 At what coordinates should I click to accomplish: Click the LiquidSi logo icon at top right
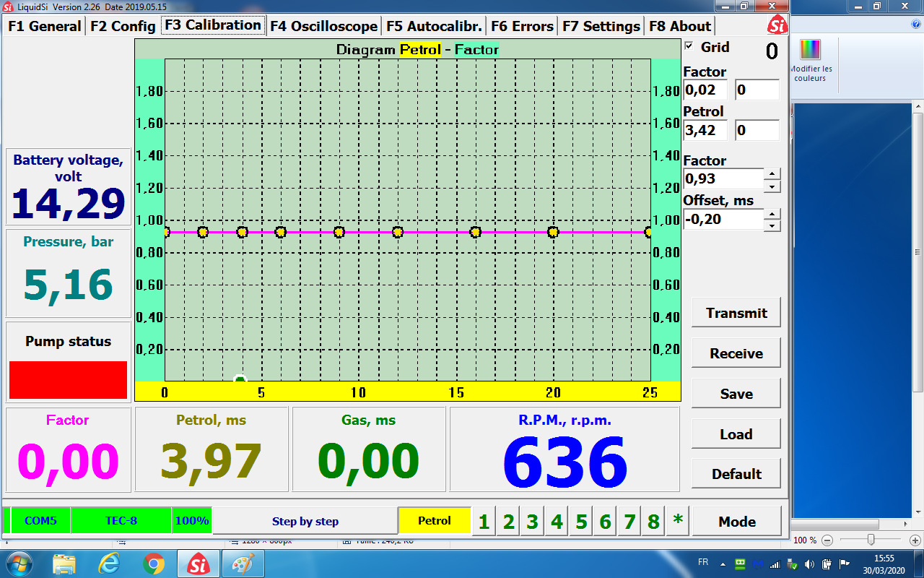[x=777, y=26]
